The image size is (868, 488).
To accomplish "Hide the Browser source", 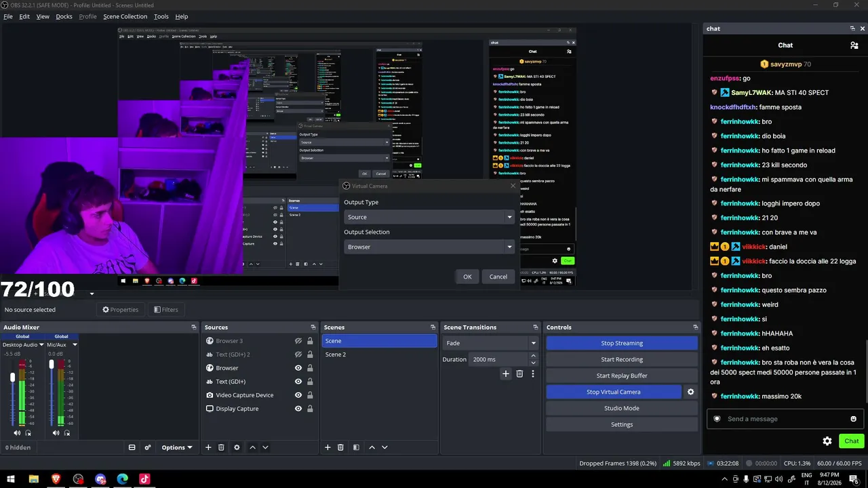I will click(298, 368).
